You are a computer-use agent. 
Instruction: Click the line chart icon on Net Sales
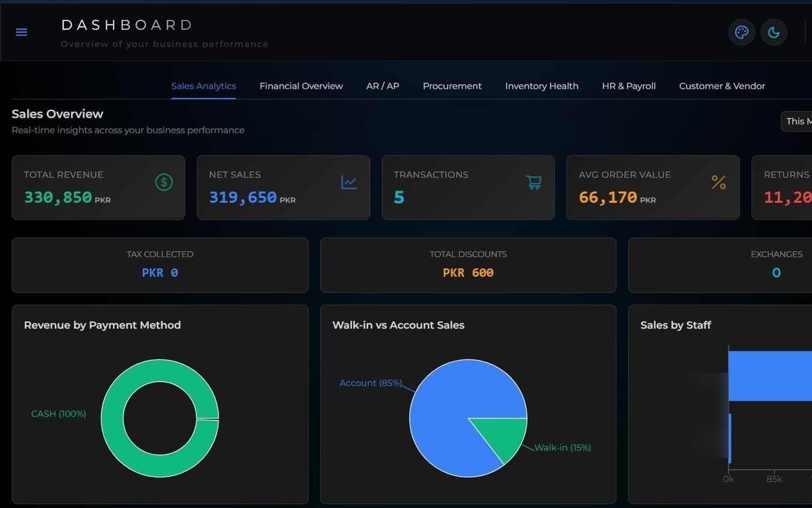pos(349,182)
